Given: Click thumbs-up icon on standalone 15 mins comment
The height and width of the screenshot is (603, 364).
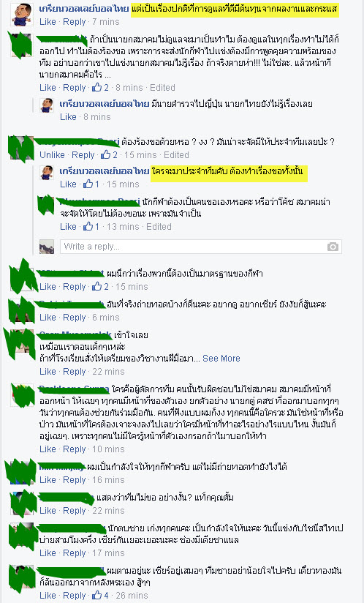Looking at the screenshot, I should 96,287.
